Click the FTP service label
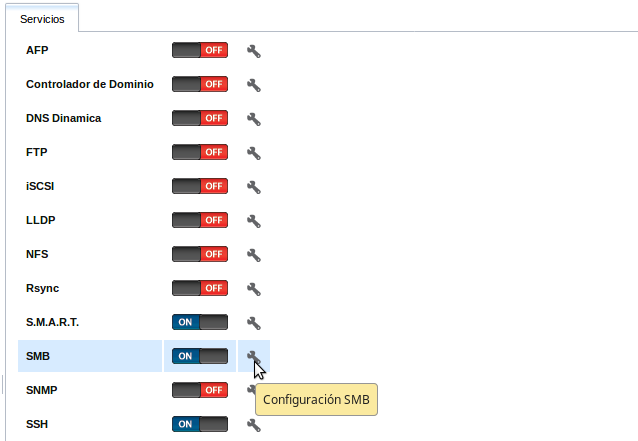The width and height of the screenshot is (638, 441). tap(37, 152)
